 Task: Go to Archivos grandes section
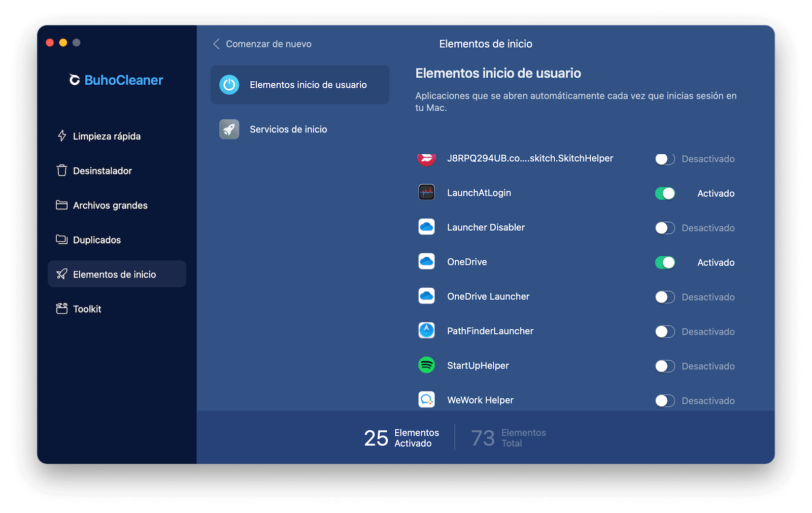click(117, 205)
